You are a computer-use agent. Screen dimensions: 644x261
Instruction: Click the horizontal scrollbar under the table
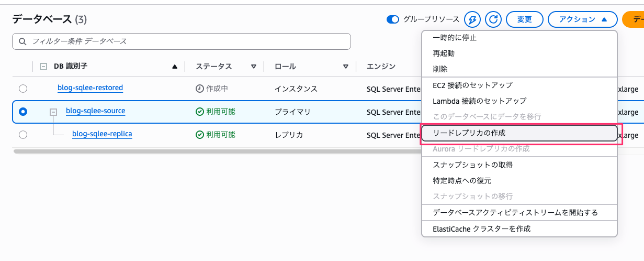pyautogui.click(x=217, y=151)
